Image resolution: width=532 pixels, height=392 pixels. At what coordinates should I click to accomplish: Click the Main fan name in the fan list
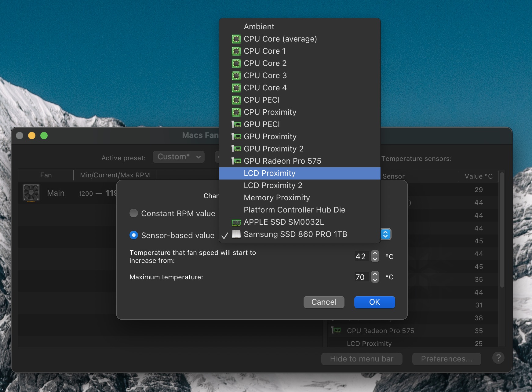[56, 193]
